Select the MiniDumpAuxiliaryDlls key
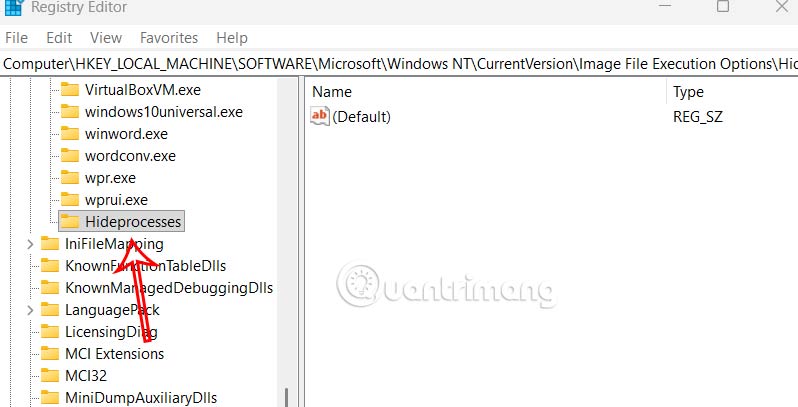This screenshot has height=407, width=798. pos(141,397)
